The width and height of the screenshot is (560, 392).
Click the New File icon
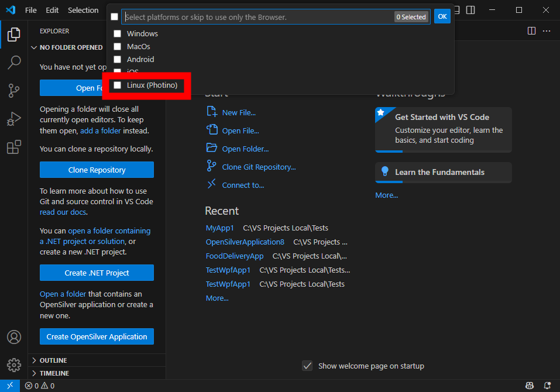pos(212,112)
